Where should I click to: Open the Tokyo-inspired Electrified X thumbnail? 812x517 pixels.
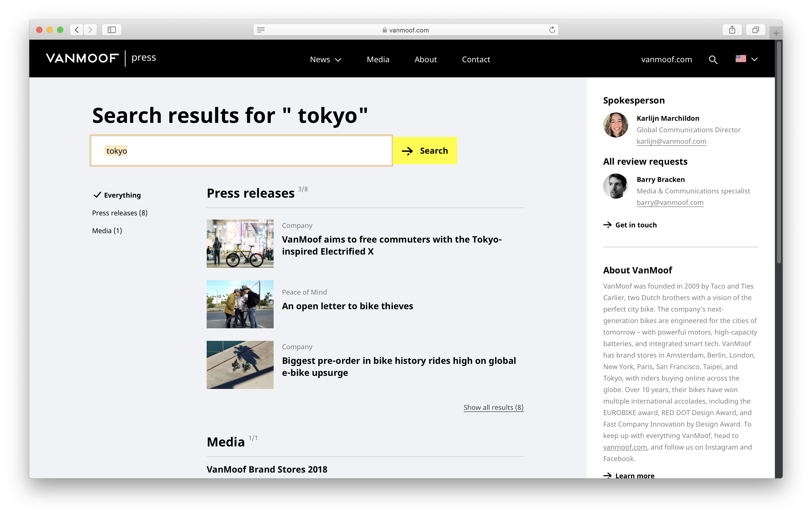tap(240, 244)
